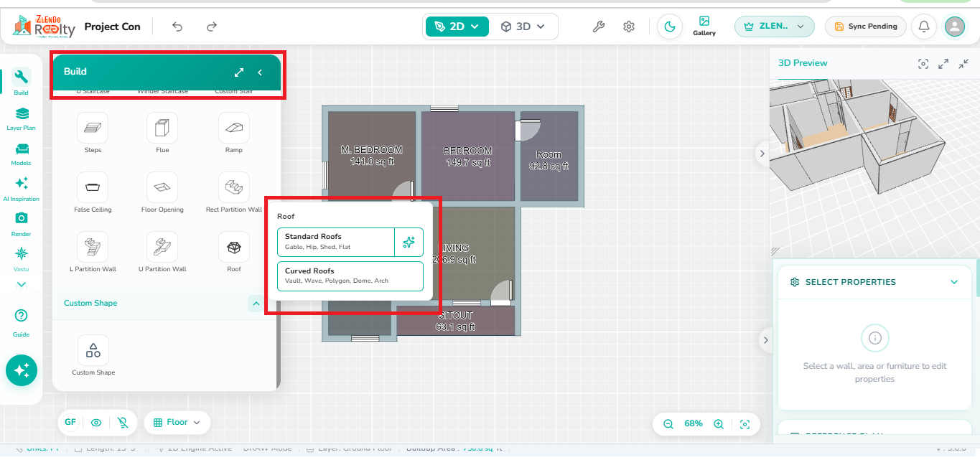Select the Roof build element
The image size is (980, 460).
[x=234, y=252]
